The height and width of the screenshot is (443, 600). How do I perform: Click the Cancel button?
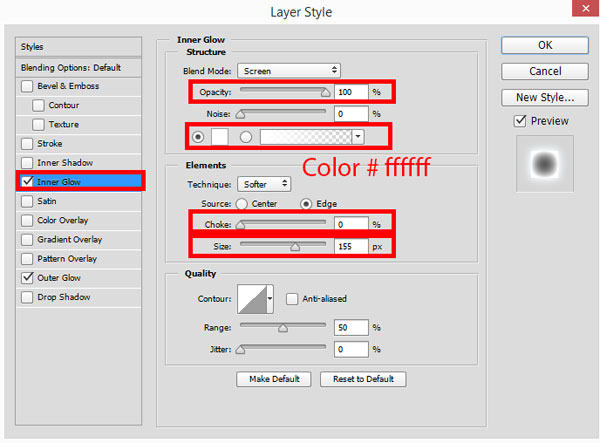[x=545, y=71]
